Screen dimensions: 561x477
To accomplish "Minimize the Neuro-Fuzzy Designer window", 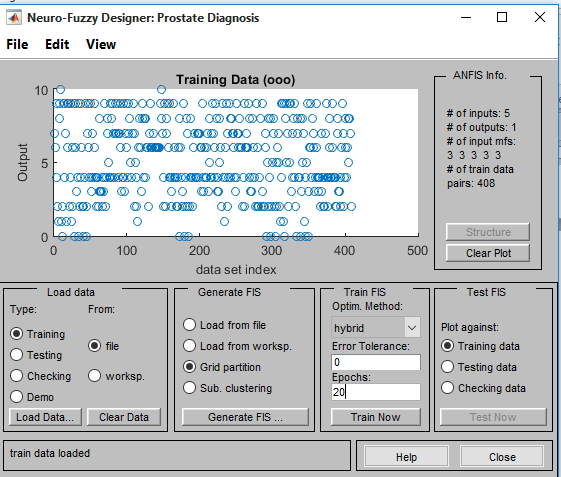I will tap(466, 17).
